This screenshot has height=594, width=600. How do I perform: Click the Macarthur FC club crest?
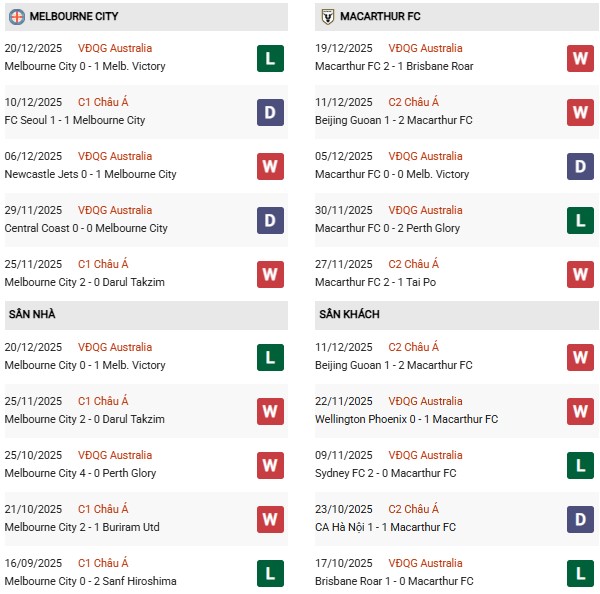point(326,17)
